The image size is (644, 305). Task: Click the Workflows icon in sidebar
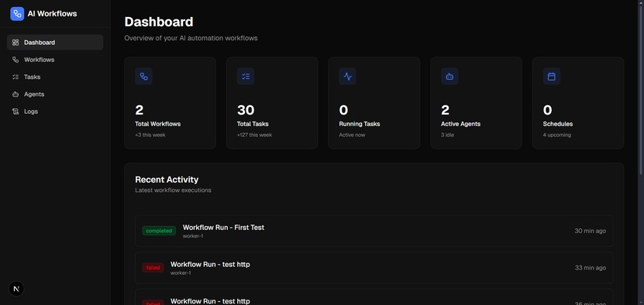(15, 60)
